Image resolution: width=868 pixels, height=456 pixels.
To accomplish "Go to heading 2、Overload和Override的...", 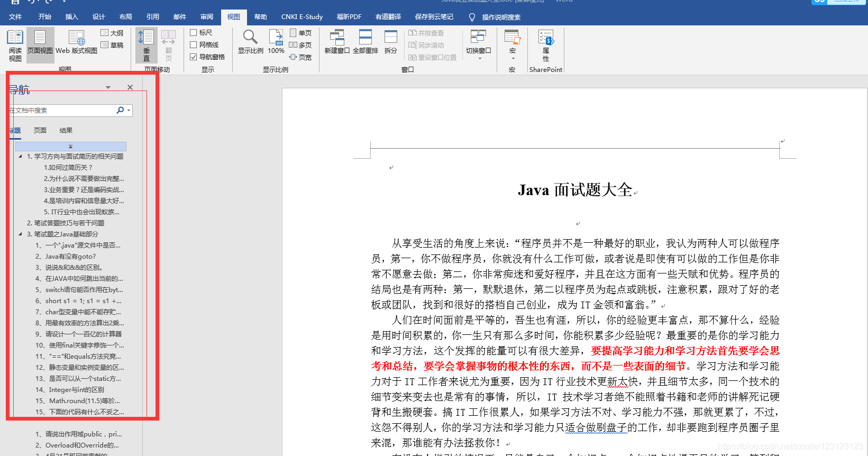I will click(x=77, y=445).
